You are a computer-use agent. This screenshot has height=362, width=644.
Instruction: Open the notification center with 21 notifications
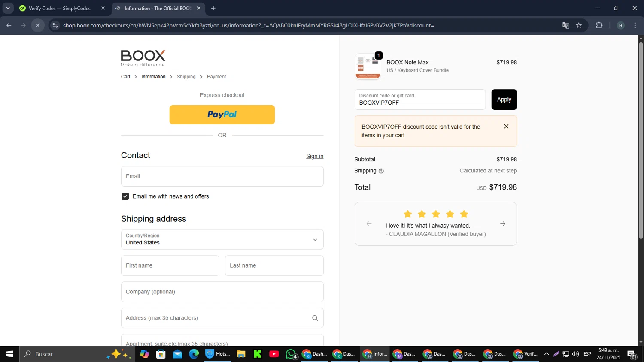click(632, 354)
